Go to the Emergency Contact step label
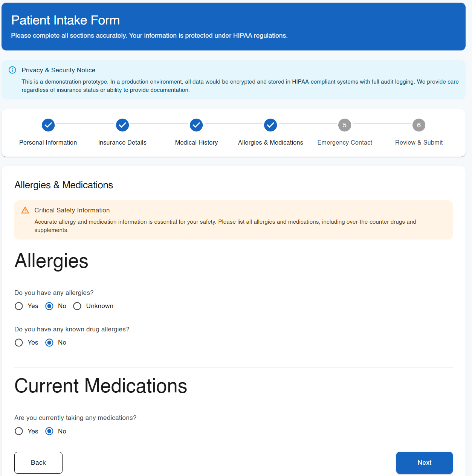This screenshot has width=472, height=476. (345, 143)
